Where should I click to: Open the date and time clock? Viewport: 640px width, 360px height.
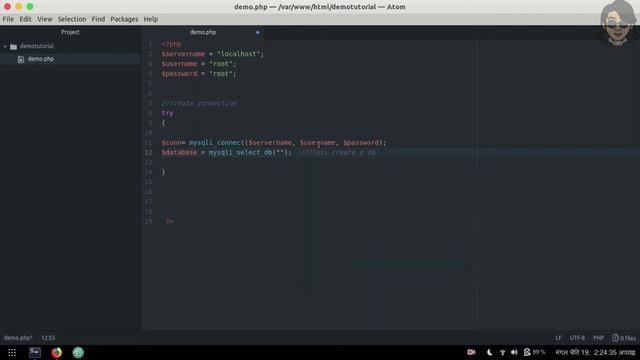[x=595, y=352]
